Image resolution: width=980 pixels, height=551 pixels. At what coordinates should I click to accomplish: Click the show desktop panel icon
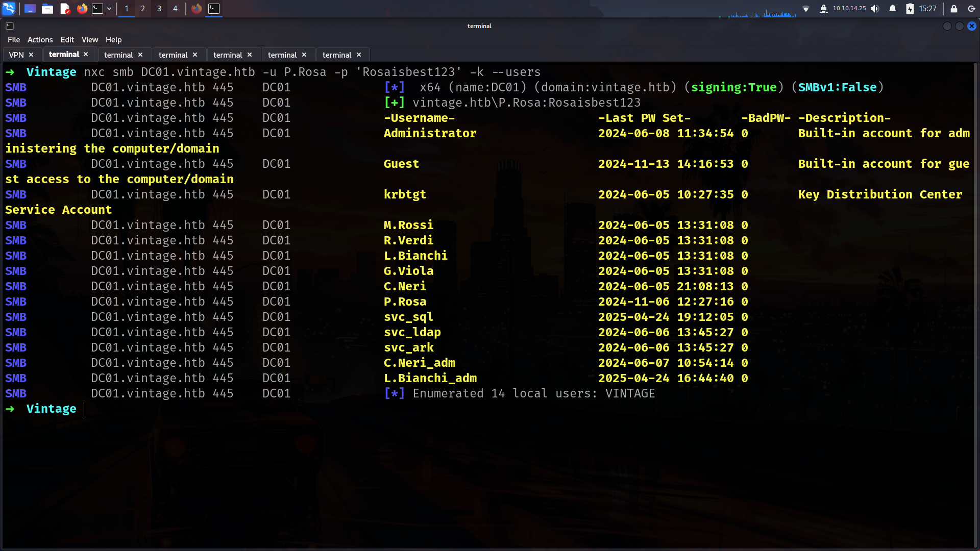(30, 8)
